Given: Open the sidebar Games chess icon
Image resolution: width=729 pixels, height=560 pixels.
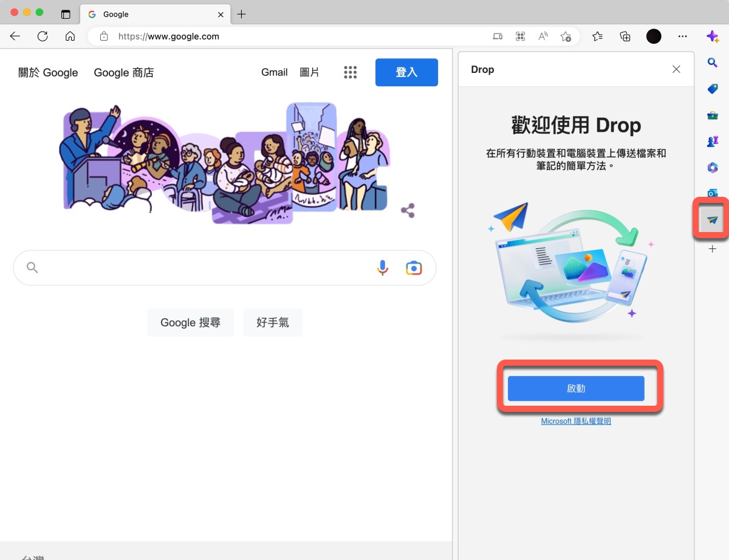Looking at the screenshot, I should 713,141.
